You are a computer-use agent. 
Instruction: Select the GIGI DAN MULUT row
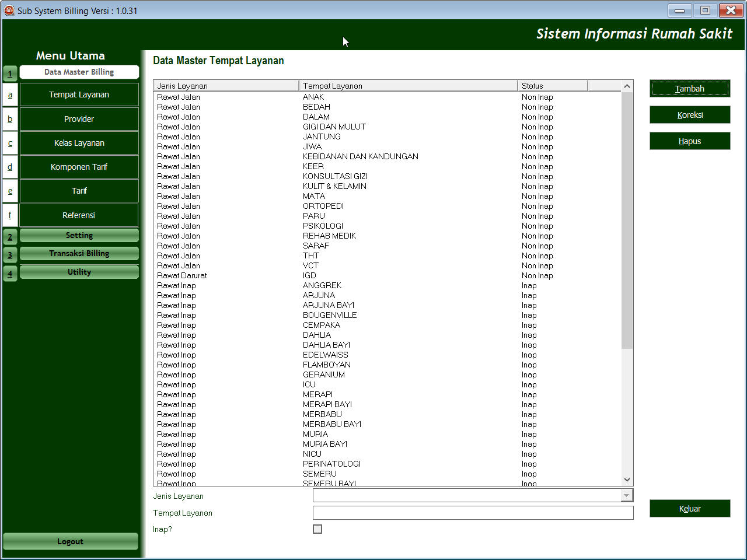pos(388,127)
